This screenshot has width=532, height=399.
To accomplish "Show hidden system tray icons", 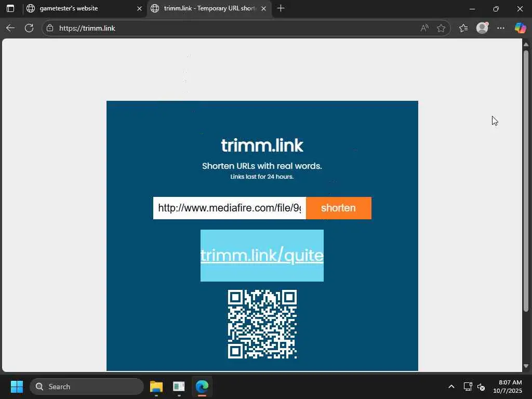I will [x=451, y=387].
